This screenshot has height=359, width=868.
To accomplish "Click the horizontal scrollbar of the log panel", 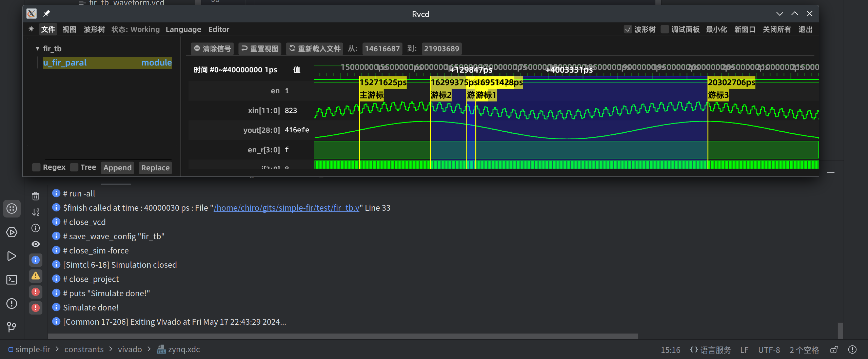I will point(342,336).
